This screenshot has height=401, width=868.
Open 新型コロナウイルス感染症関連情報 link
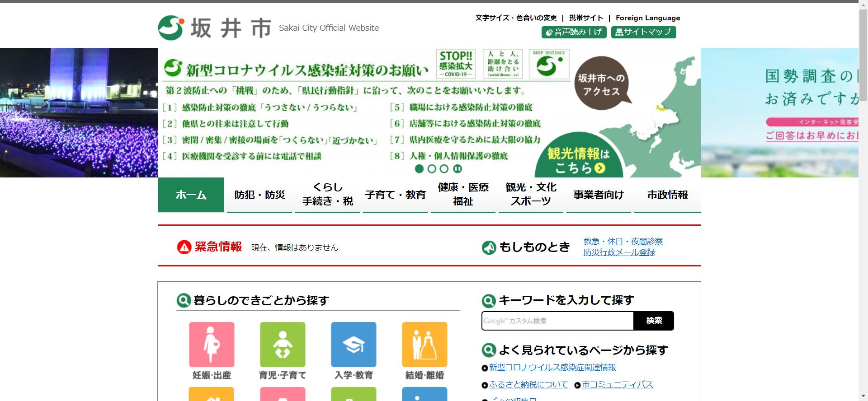click(x=552, y=368)
